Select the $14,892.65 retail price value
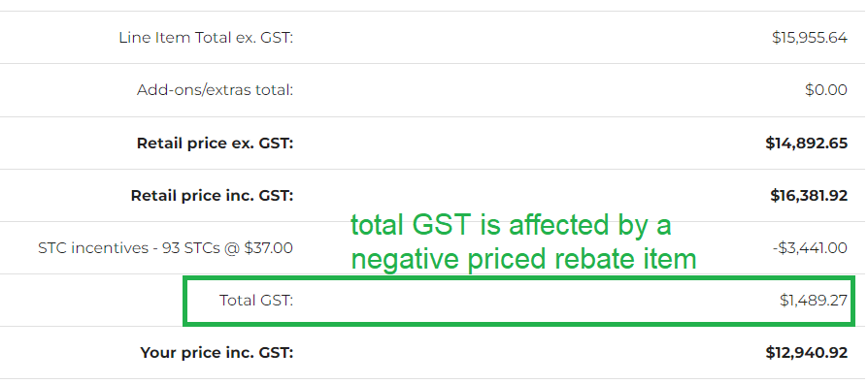The image size is (868, 384). (807, 144)
